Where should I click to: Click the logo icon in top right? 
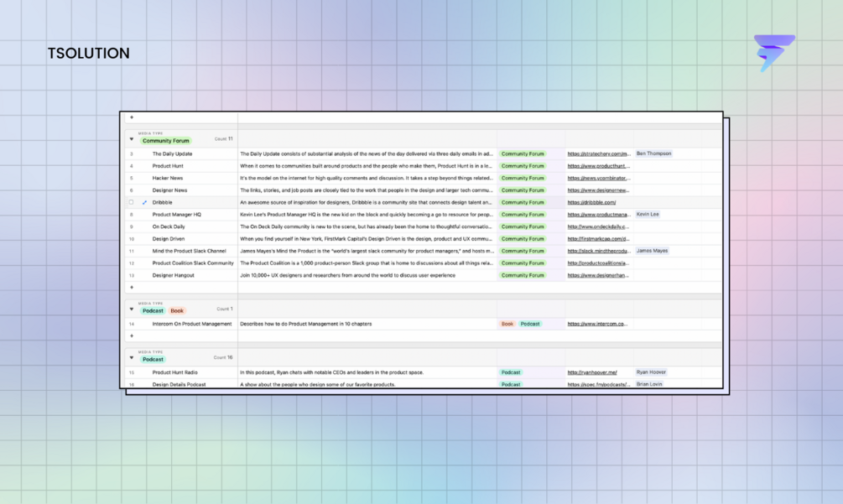pyautogui.click(x=774, y=53)
